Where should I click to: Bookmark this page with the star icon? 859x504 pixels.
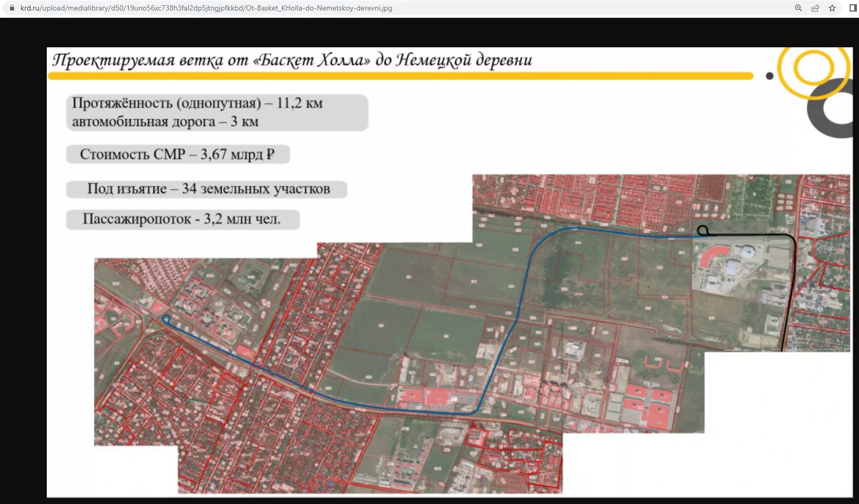pyautogui.click(x=832, y=8)
